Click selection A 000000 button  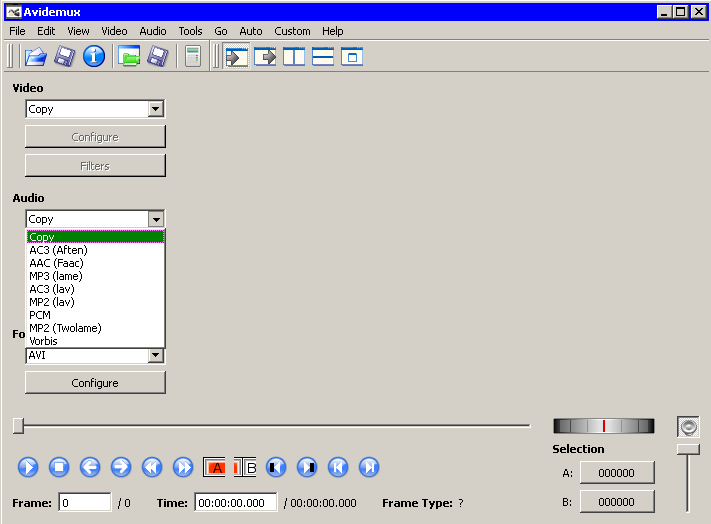point(617,473)
